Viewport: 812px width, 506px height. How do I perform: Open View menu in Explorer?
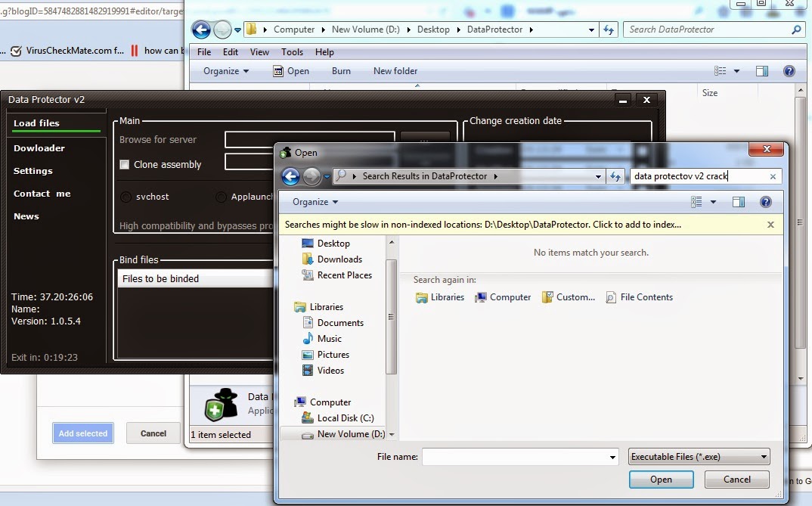259,51
